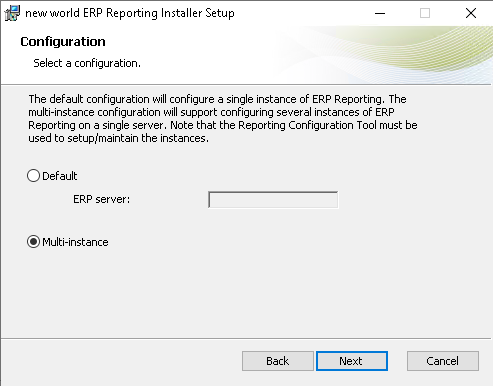Go back to the previous setup step
Screen dimensions: 493x386
click(277, 361)
